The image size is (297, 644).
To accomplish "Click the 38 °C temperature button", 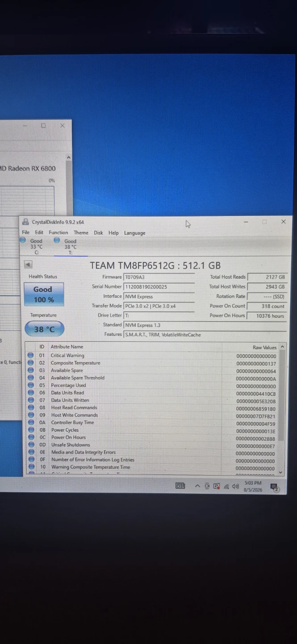I will coord(44,329).
